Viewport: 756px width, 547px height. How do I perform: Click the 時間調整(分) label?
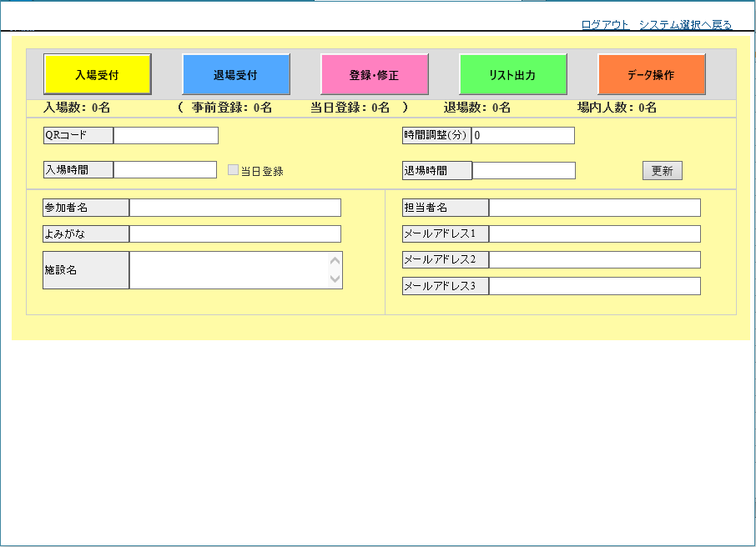[x=436, y=135]
